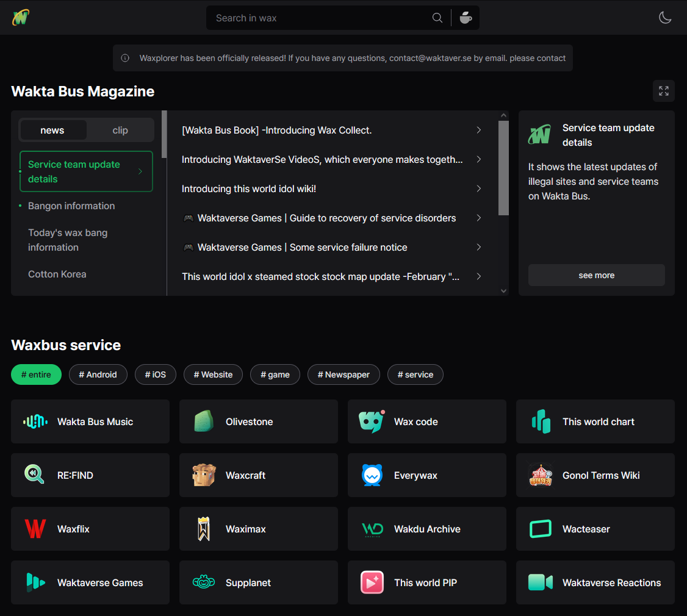Click the coffee cup icon beside search
Image resolution: width=687 pixels, height=616 pixels.
coord(466,18)
